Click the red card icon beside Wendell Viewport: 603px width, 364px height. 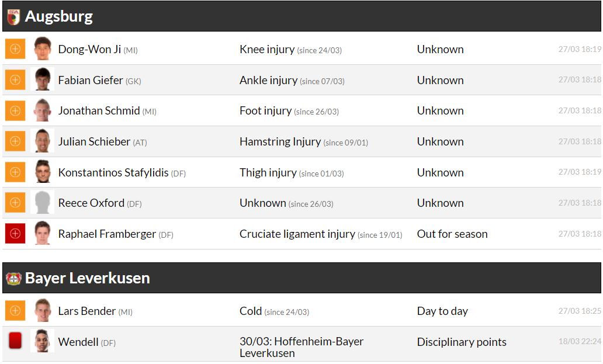(15, 341)
